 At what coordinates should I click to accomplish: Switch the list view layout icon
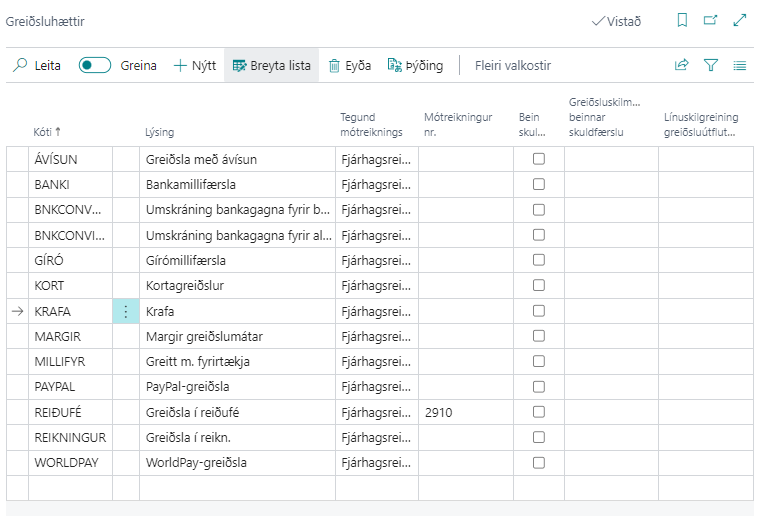tap(740, 65)
